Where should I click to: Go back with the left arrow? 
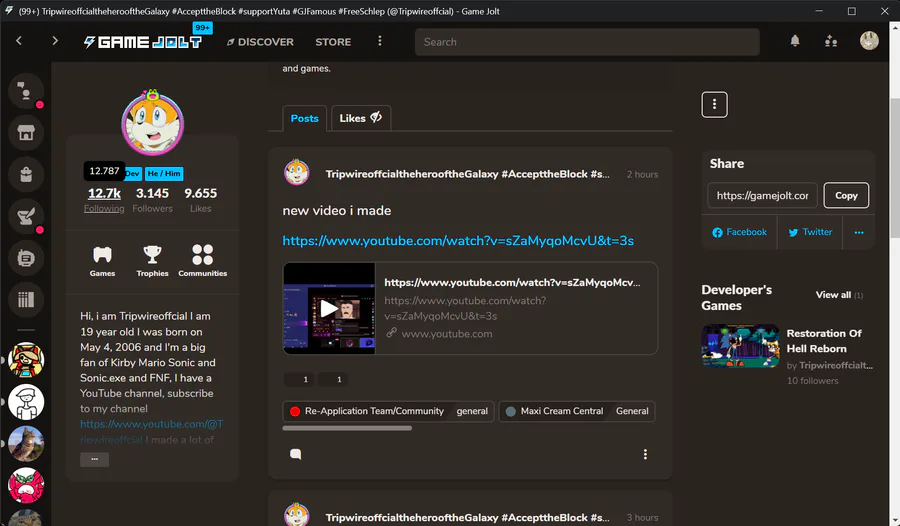pos(19,41)
